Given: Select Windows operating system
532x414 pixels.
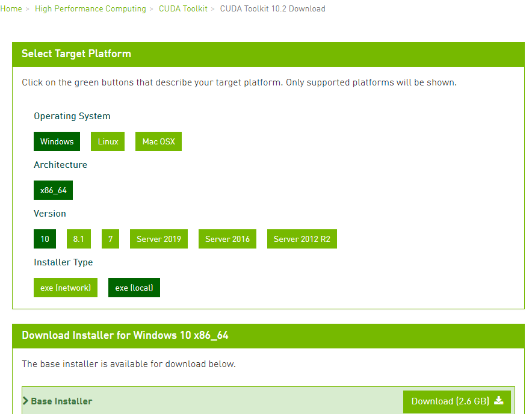Looking at the screenshot, I should click(x=57, y=141).
